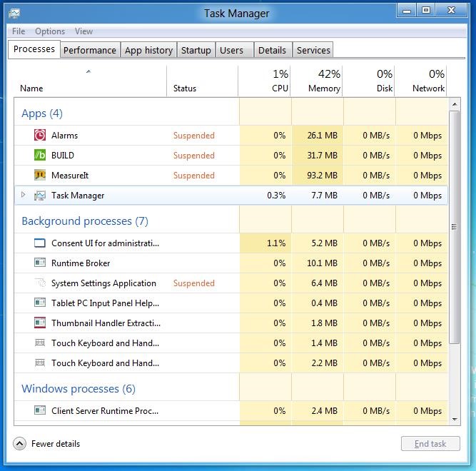
Task: Click the scrollbar down arrow
Action: (x=455, y=420)
